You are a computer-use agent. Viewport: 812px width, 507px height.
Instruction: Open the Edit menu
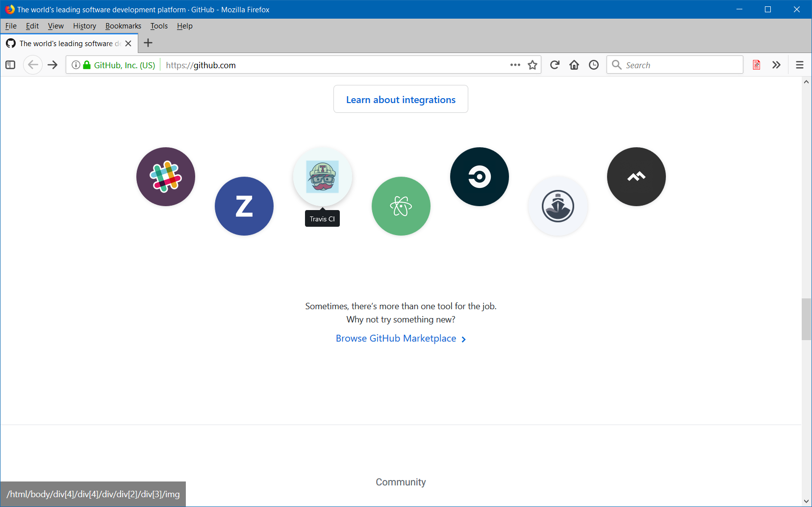[x=32, y=26]
